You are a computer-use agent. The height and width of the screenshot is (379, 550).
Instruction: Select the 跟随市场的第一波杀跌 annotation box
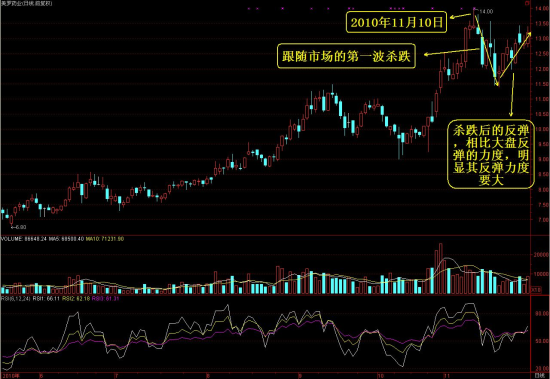point(346,56)
